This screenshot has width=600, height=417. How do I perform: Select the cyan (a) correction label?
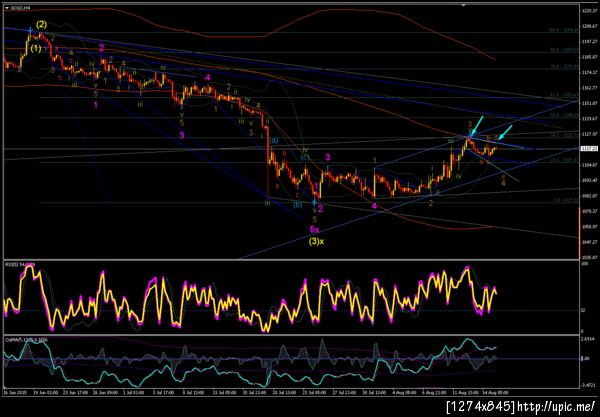[274, 140]
